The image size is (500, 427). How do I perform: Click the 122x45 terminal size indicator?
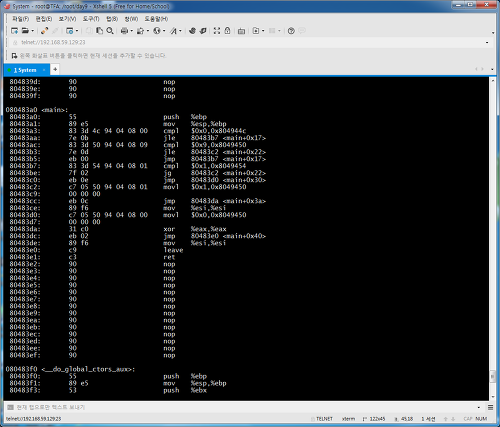377,419
